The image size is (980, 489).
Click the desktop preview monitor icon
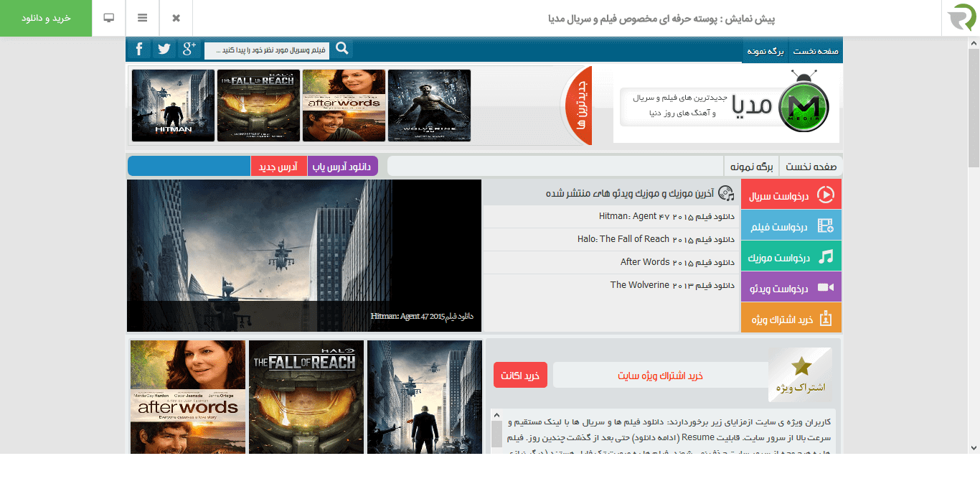tap(109, 18)
